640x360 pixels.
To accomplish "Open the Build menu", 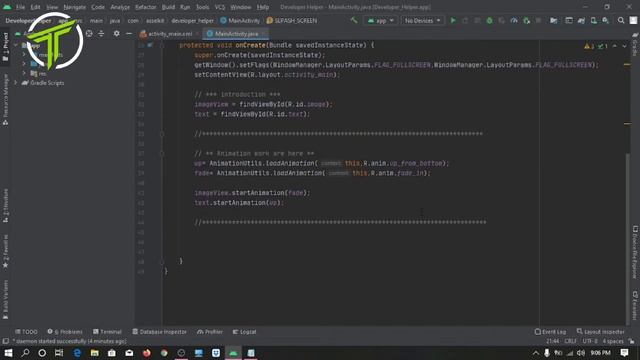I will pos(168,7).
